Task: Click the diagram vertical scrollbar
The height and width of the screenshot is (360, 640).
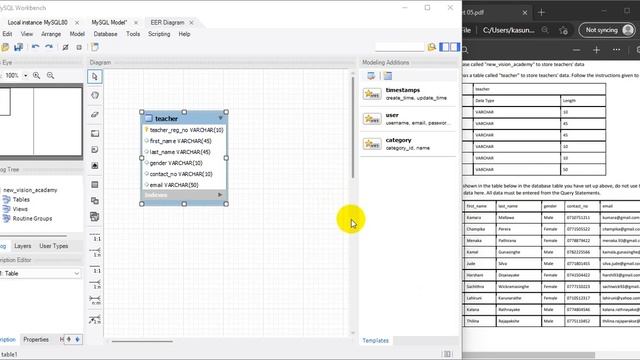Action: (353, 127)
